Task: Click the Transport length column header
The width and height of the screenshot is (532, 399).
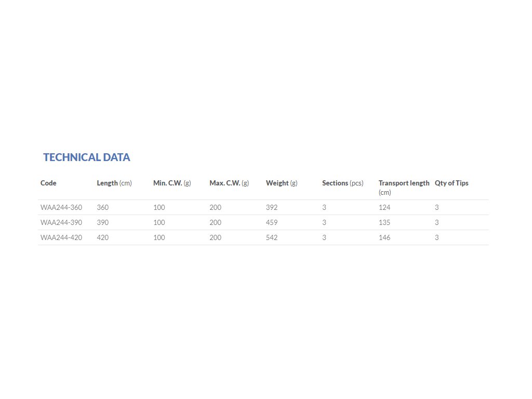Action: coord(404,183)
